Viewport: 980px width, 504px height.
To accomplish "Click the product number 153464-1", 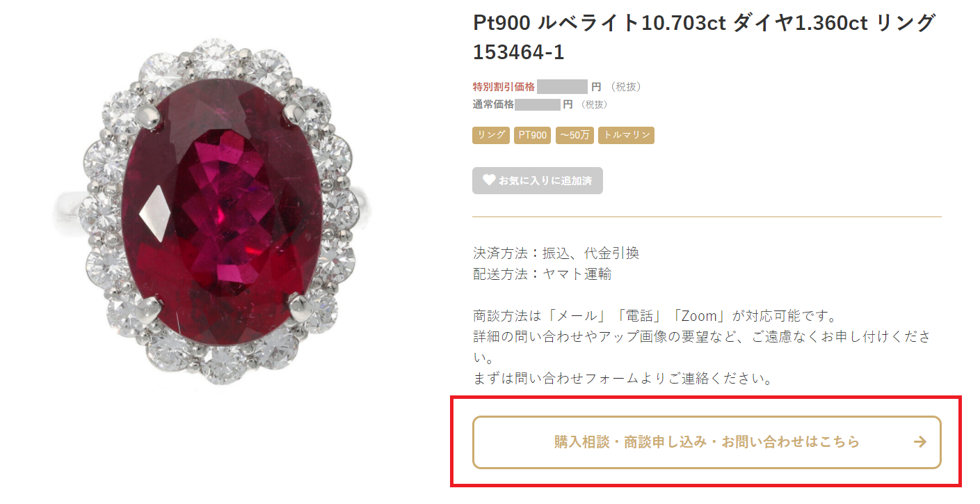I will [519, 53].
